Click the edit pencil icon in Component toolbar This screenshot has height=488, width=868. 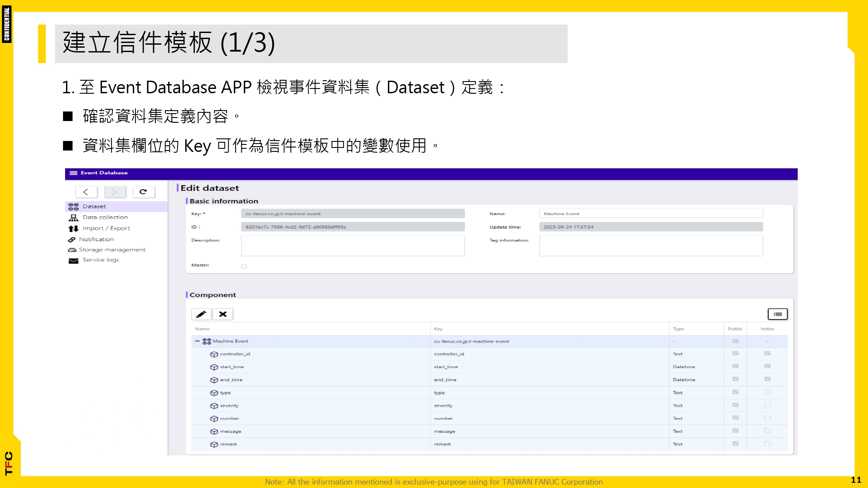pos(202,314)
